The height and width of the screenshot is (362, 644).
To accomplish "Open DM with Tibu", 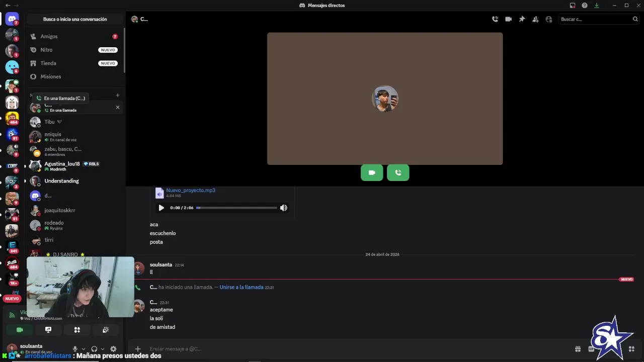I will tap(75, 122).
